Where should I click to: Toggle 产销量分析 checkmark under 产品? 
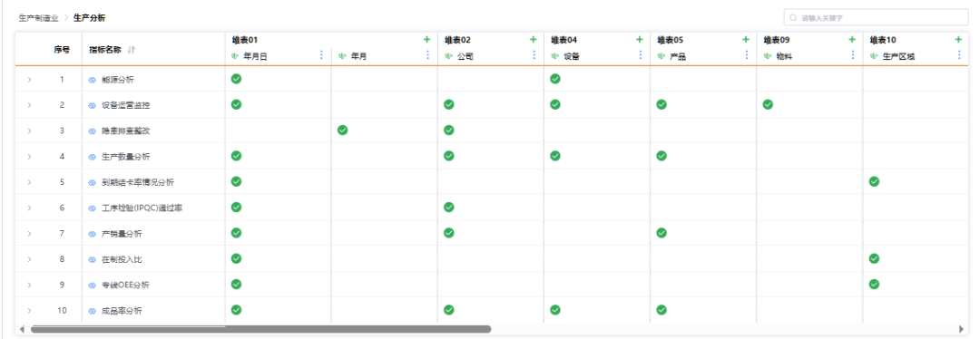click(x=661, y=233)
